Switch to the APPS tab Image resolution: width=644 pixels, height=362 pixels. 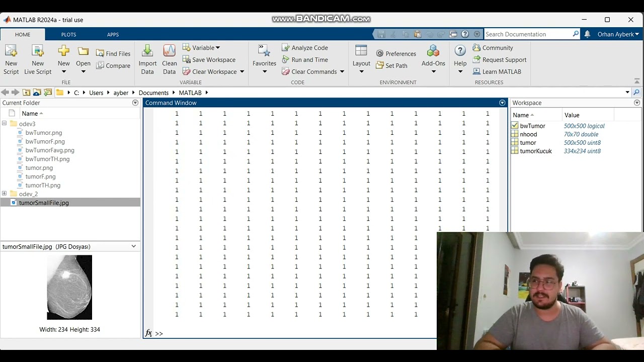pos(113,35)
